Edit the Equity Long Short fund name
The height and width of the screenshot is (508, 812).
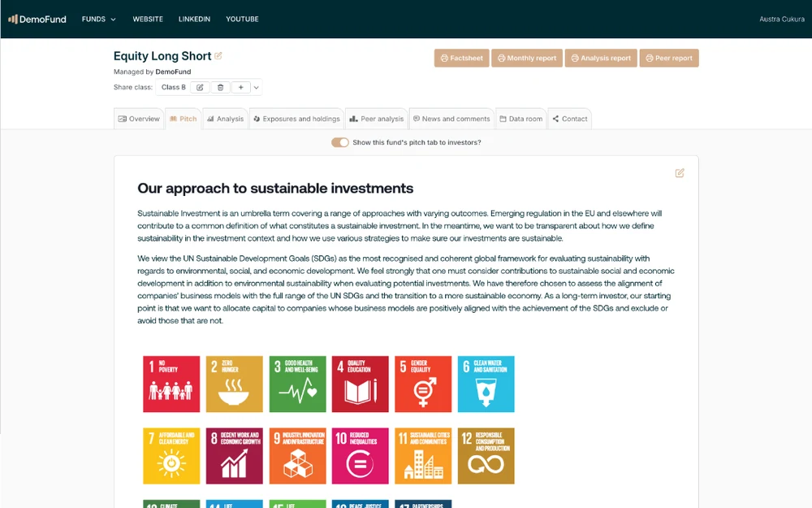point(218,56)
